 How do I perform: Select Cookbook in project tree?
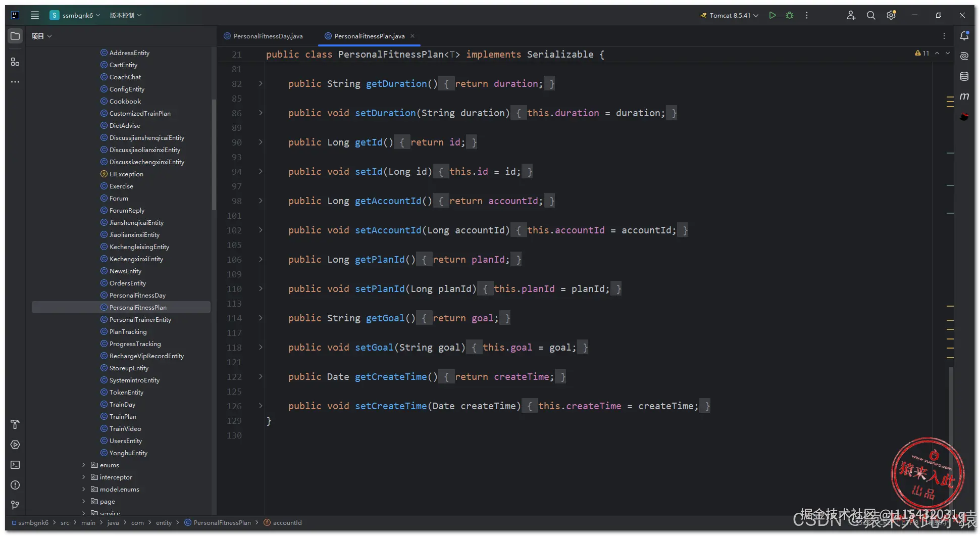(x=125, y=101)
